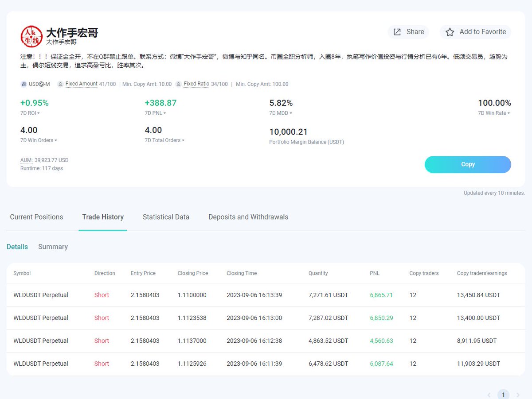Click the Copy traders column header
This screenshot has width=532, height=399.
coord(424,273)
